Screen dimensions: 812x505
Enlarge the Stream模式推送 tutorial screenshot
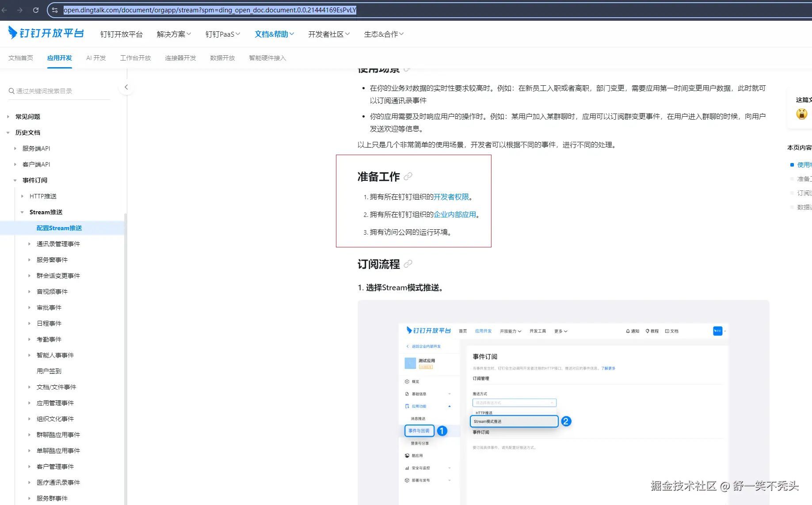coord(563,402)
